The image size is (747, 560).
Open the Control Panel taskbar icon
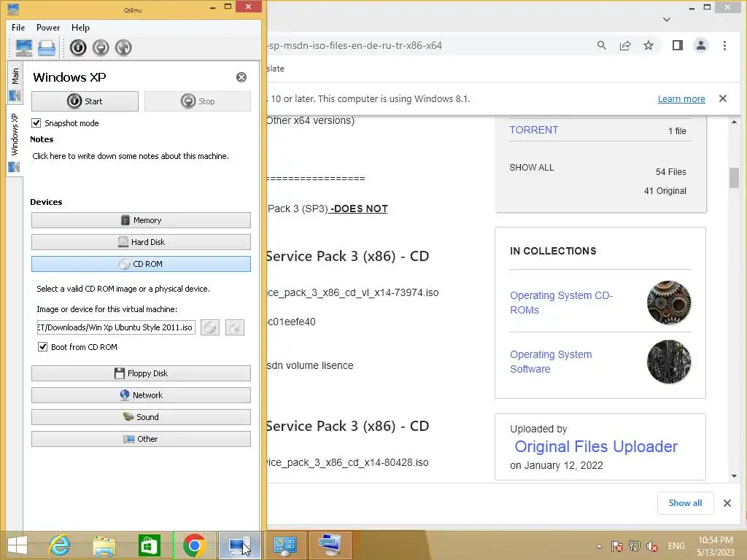click(x=285, y=545)
